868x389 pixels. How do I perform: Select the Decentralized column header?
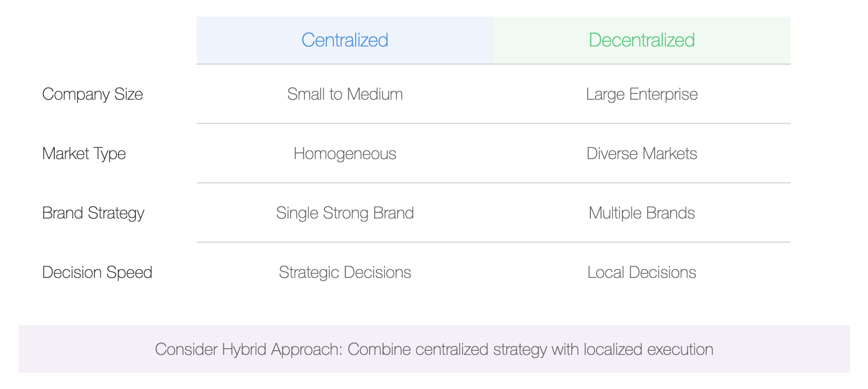click(642, 40)
